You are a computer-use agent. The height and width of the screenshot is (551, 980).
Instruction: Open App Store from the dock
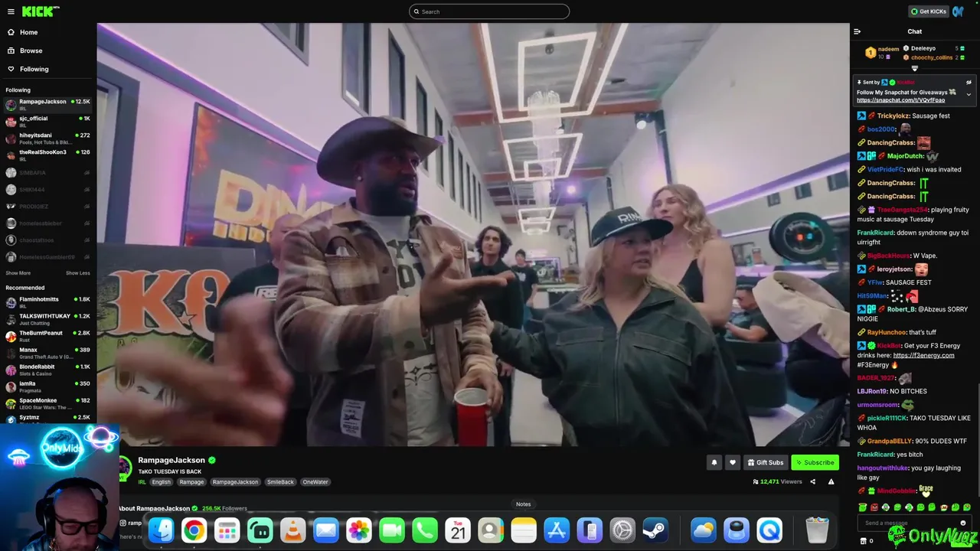pos(557,530)
